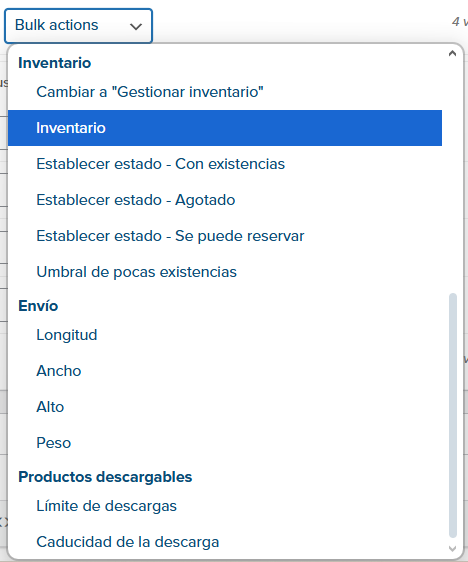
Task: Choose Límite de descargas
Action: pyautogui.click(x=225, y=506)
